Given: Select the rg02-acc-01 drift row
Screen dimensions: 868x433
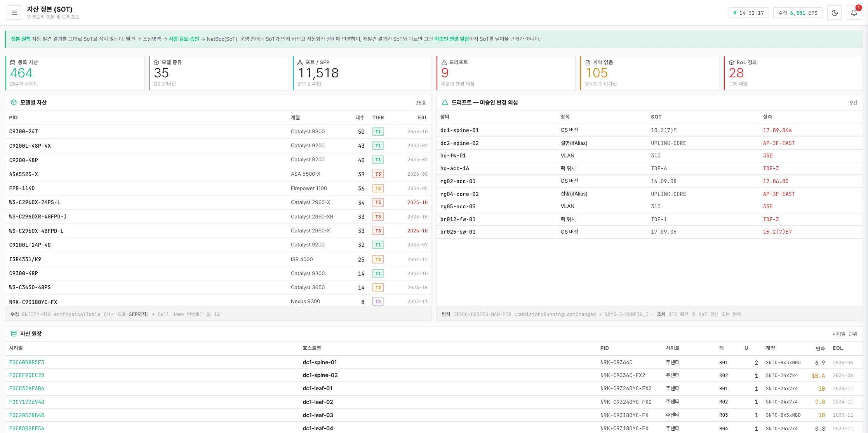Looking at the screenshot, I should (x=649, y=181).
